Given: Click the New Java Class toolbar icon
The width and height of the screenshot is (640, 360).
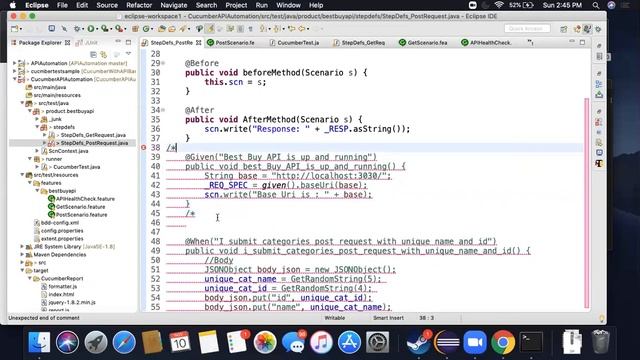Looking at the screenshot, I should (x=146, y=29).
